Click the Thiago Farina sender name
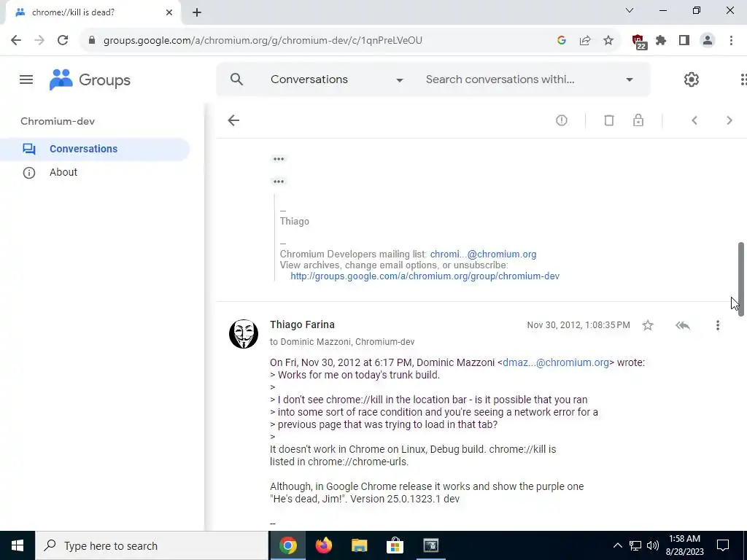The width and height of the screenshot is (747, 560). pos(303,324)
